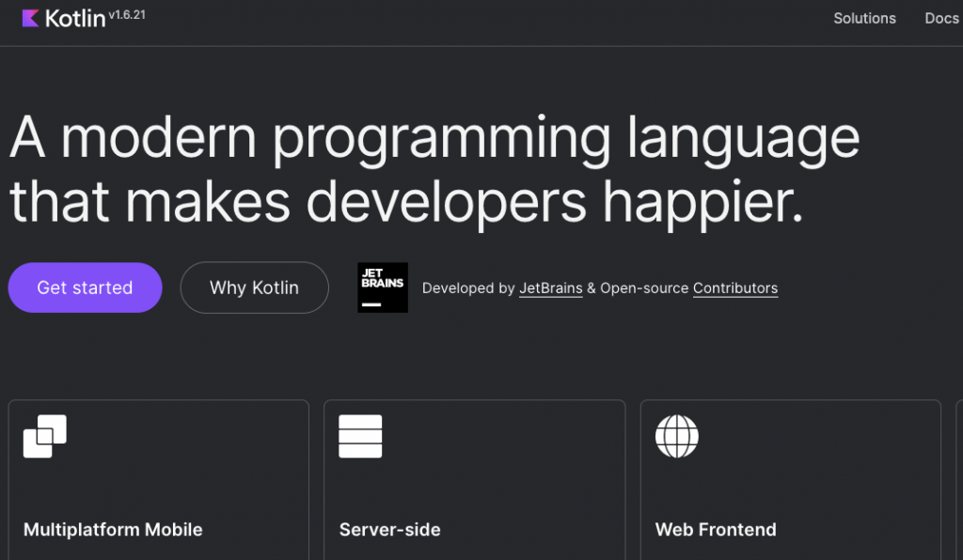The image size is (963, 560).
Task: Open the Docs menu item
Action: coord(942,19)
